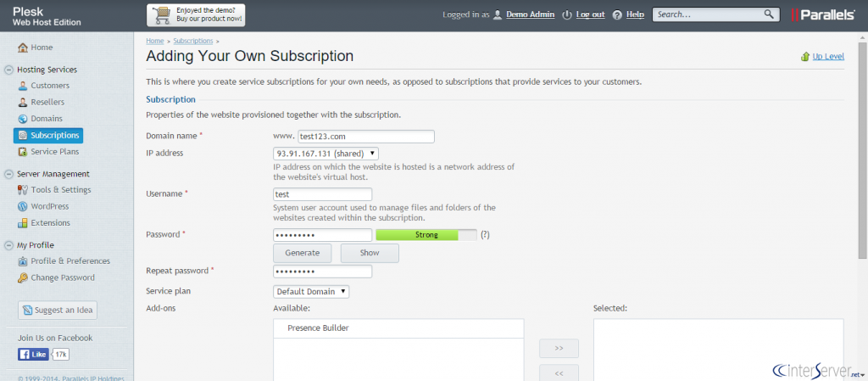Click the Resellers person icon
This screenshot has width=868, height=381.
point(23,103)
